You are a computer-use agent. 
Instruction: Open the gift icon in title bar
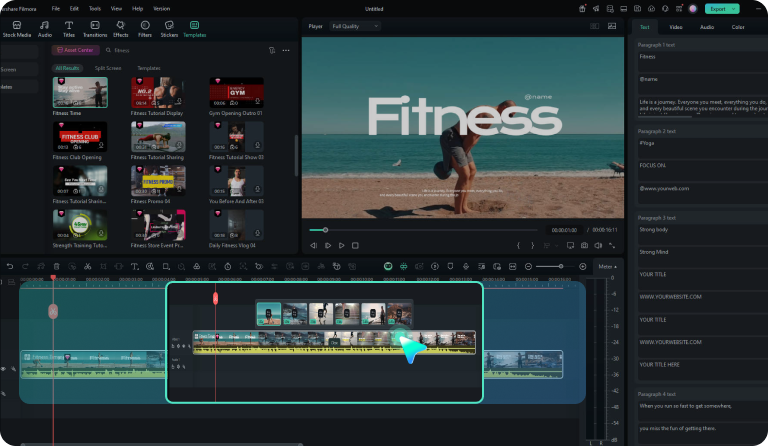point(582,9)
